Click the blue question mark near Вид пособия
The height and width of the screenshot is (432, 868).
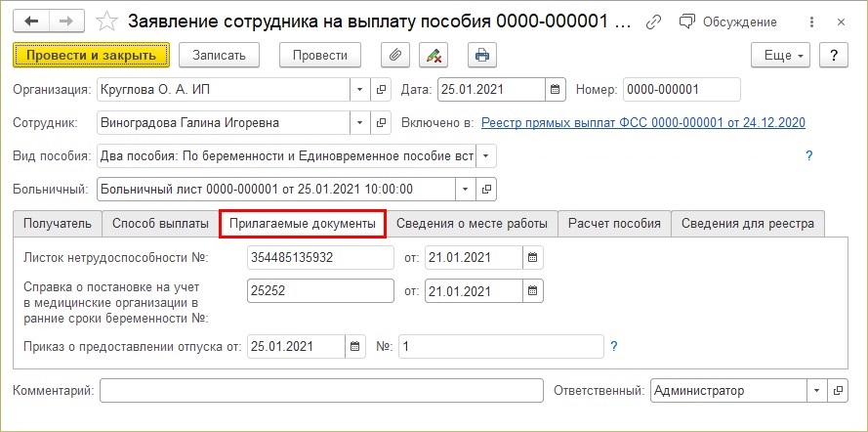[x=808, y=156]
